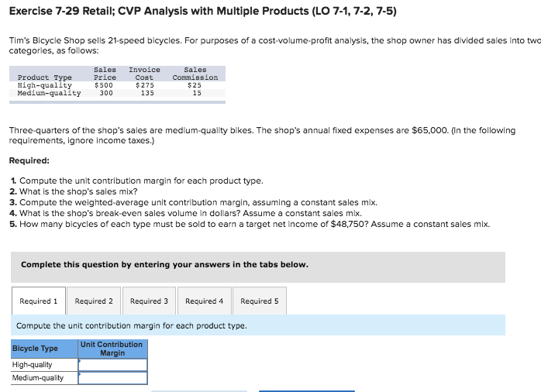Switch to the Required 2 tab

[94, 301]
